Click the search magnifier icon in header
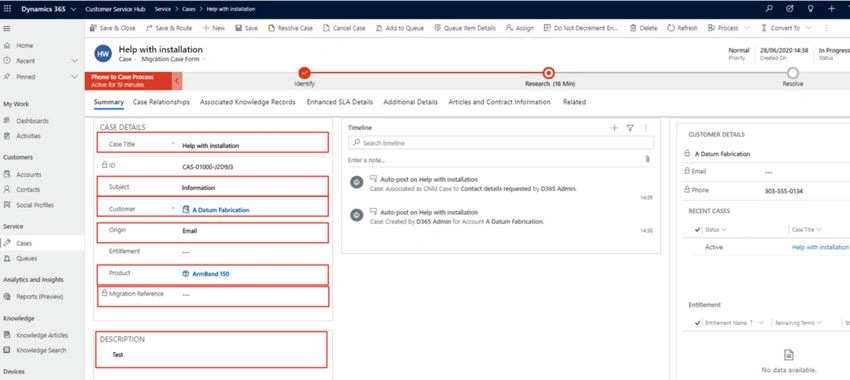 [x=769, y=9]
